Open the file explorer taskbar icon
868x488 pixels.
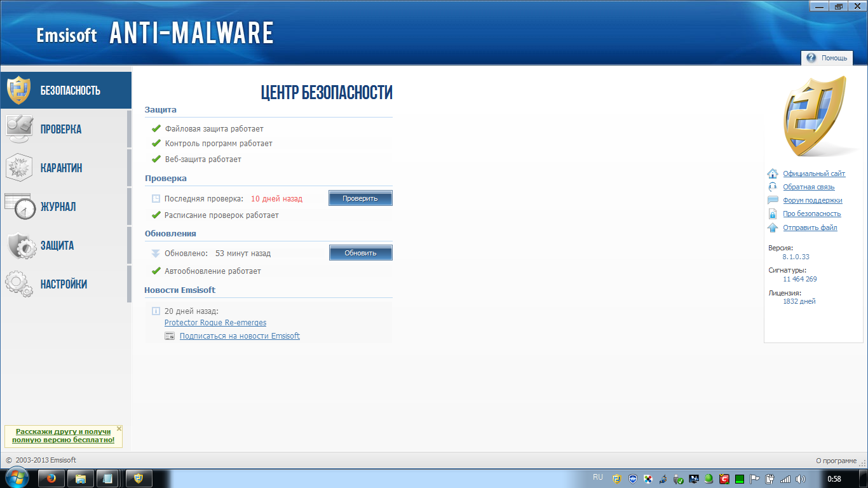click(x=80, y=478)
